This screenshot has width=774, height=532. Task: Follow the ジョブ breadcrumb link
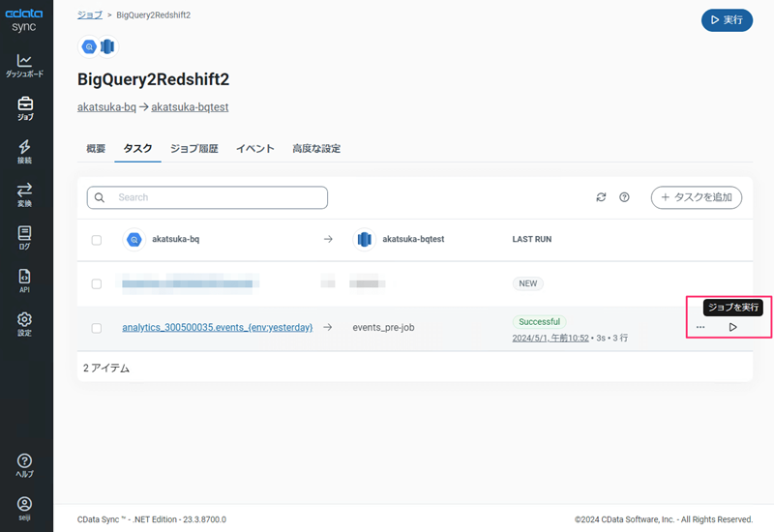point(90,15)
